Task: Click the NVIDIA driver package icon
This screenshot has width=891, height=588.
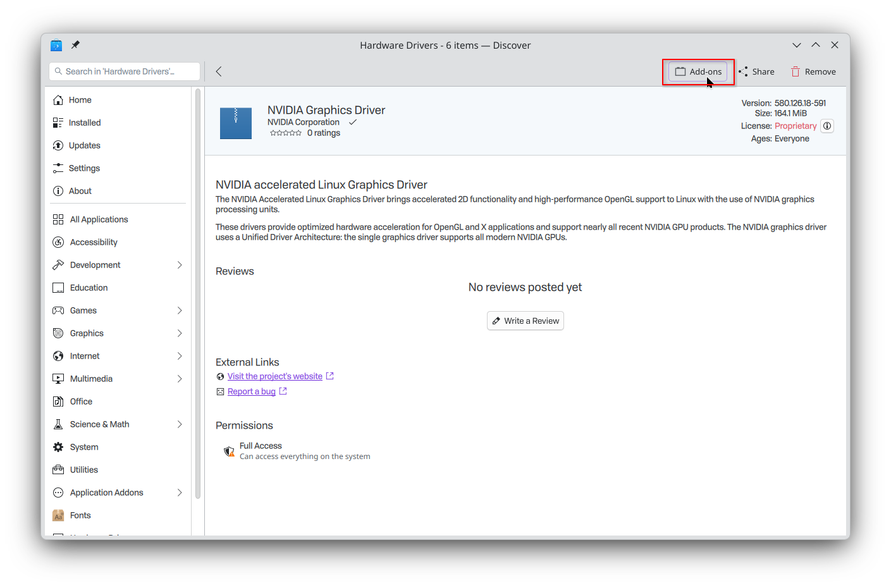Action: coord(235,123)
